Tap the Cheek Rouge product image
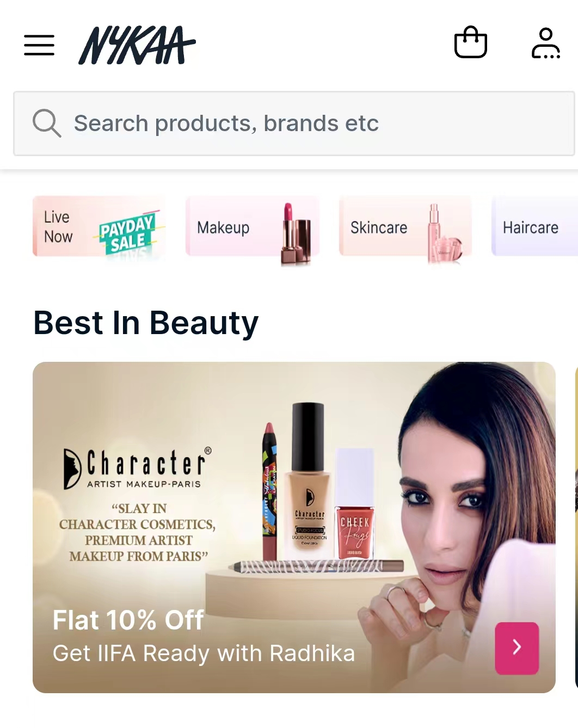 [355, 503]
